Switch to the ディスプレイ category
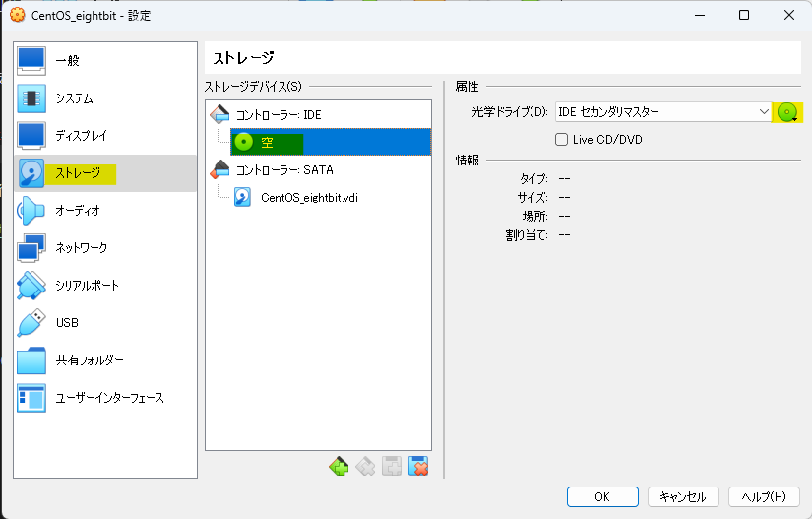 (81, 136)
